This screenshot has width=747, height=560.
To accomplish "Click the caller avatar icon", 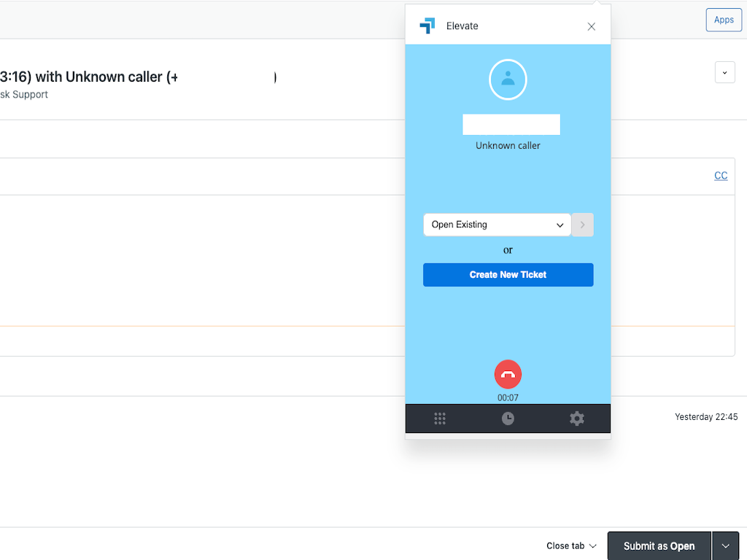I will click(x=508, y=79).
